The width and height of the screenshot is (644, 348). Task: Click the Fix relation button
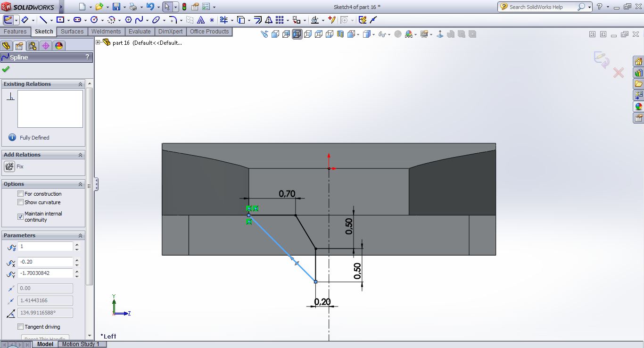9,166
